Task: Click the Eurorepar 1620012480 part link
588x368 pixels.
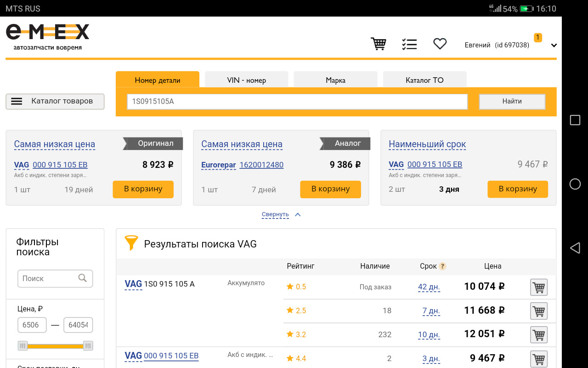Action: [x=261, y=165]
